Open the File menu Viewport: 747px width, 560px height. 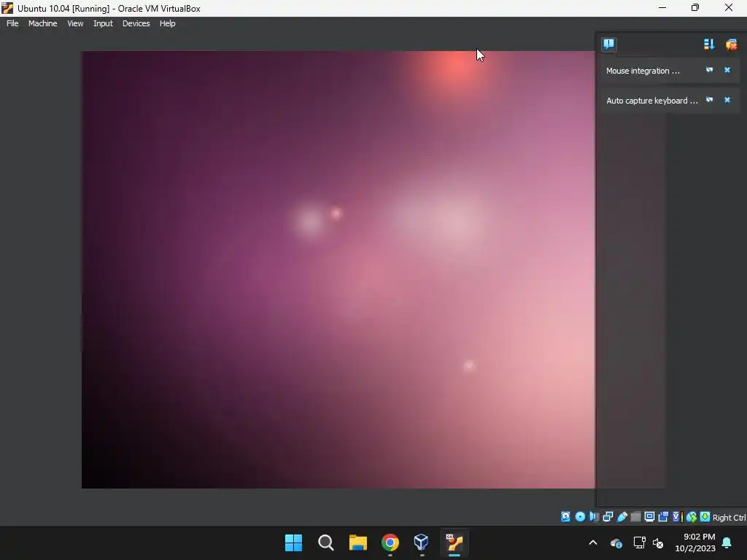(x=12, y=23)
